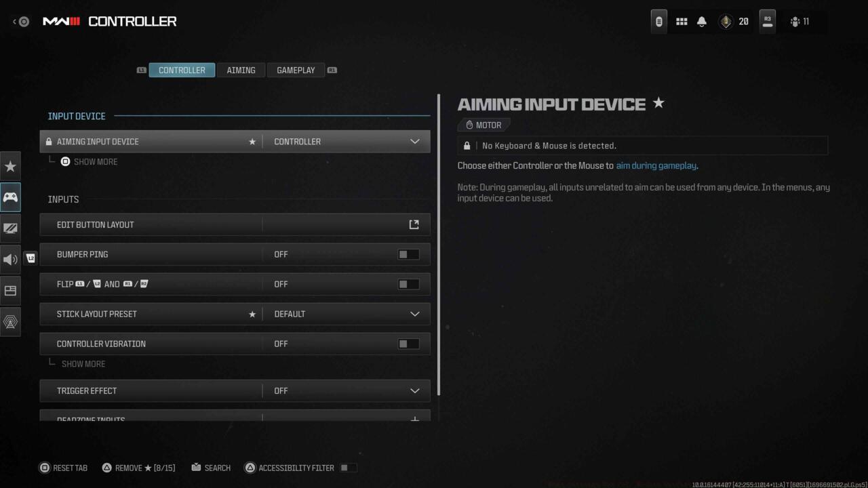Switch to the Aiming tab

click(x=241, y=70)
